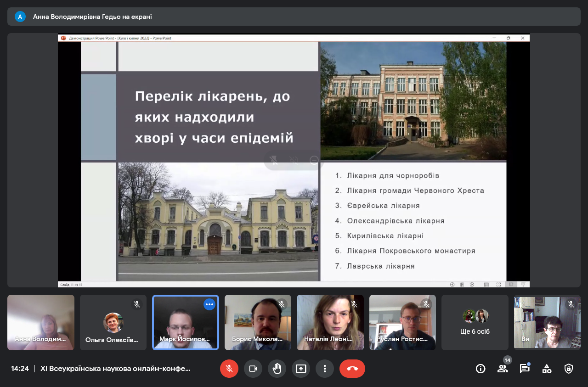The width and height of the screenshot is (588, 387).
Task: Open the activities shapes icon
Action: pyautogui.click(x=547, y=369)
